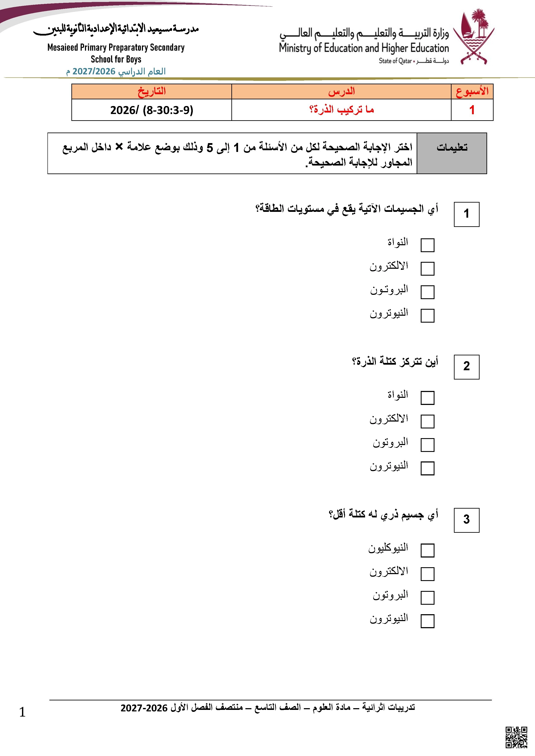Click question number 3 box

[x=466, y=520]
